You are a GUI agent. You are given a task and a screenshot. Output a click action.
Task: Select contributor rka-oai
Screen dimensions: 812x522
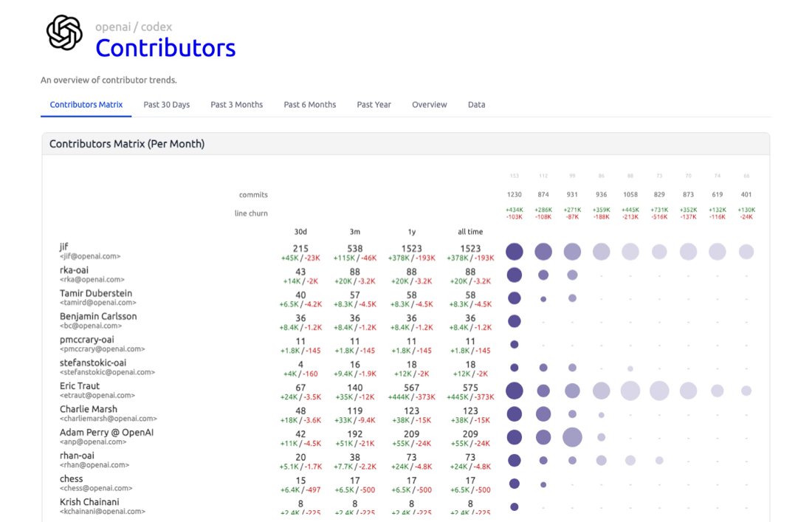click(x=74, y=269)
